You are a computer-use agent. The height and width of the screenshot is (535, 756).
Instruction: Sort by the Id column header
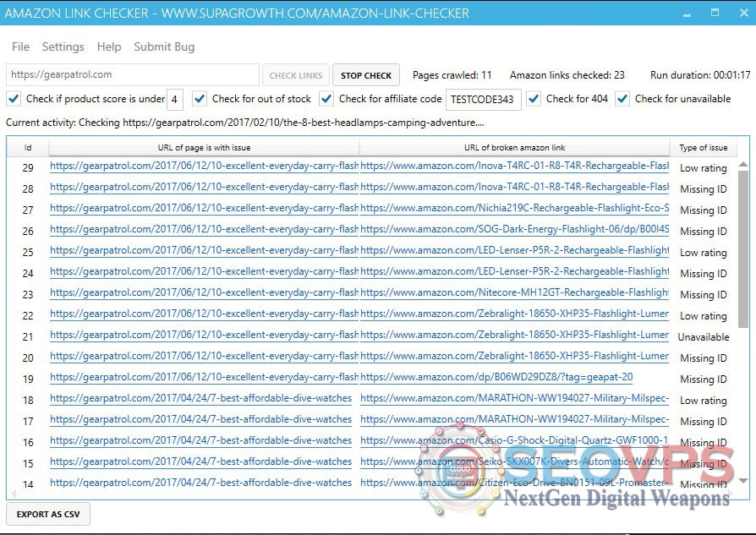28,148
